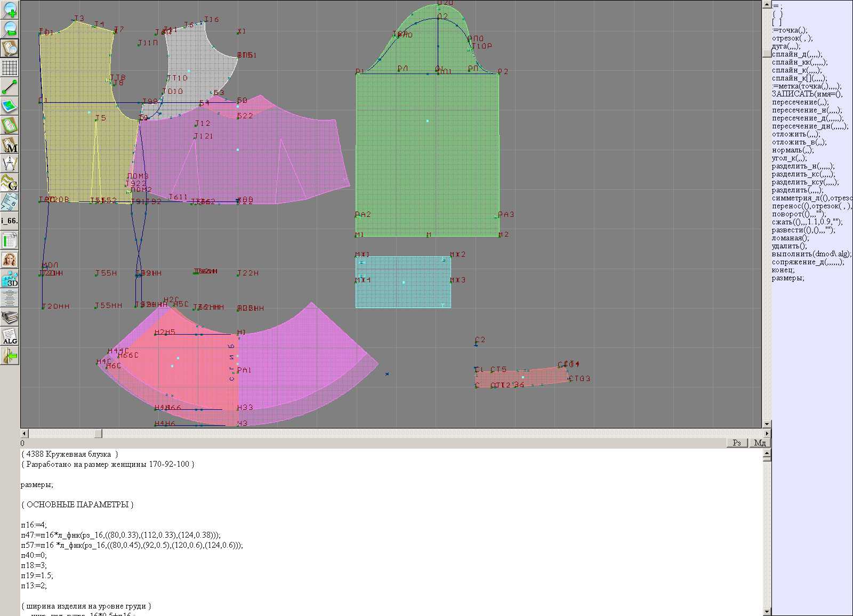Open the pattern with M icon
853x616 pixels.
point(10,145)
